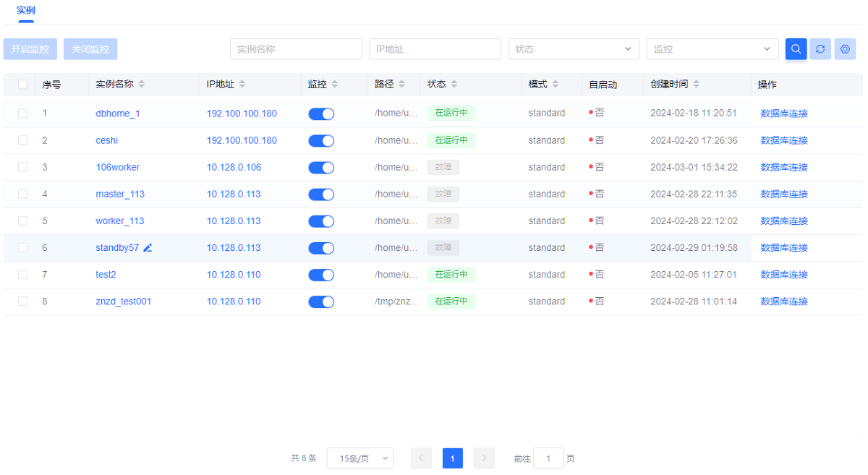The image size is (868, 475).
Task: Sort by 实例名称 column sort arrows
Action: [142, 85]
